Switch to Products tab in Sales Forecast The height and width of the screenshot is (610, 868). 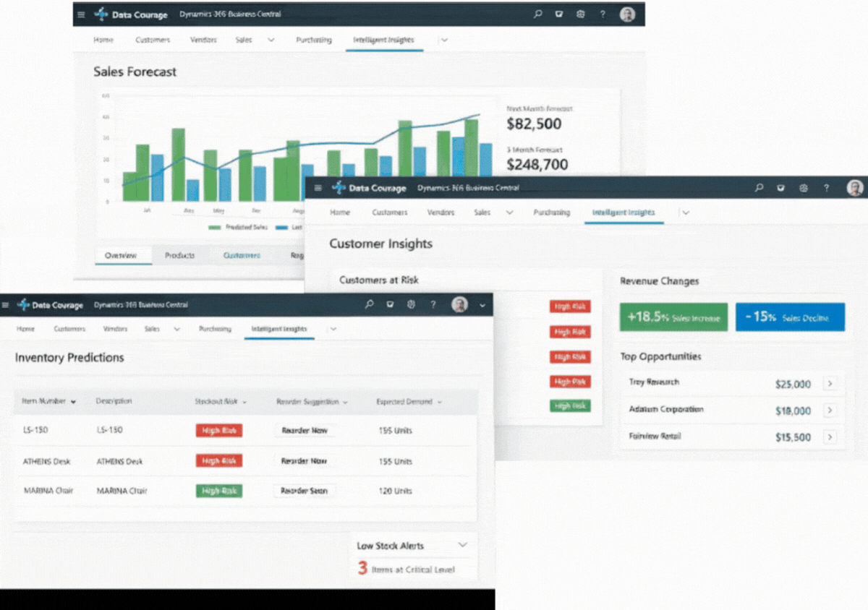(x=179, y=255)
